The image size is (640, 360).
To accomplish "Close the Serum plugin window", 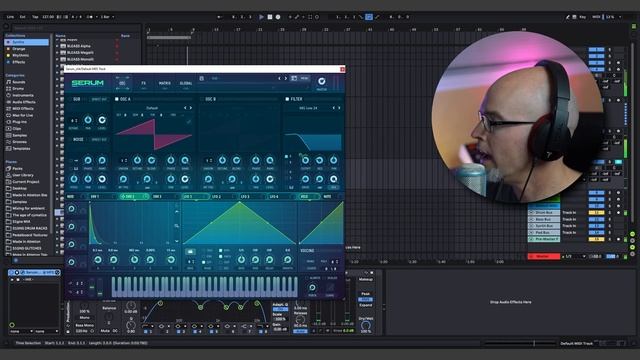I will tap(342, 69).
